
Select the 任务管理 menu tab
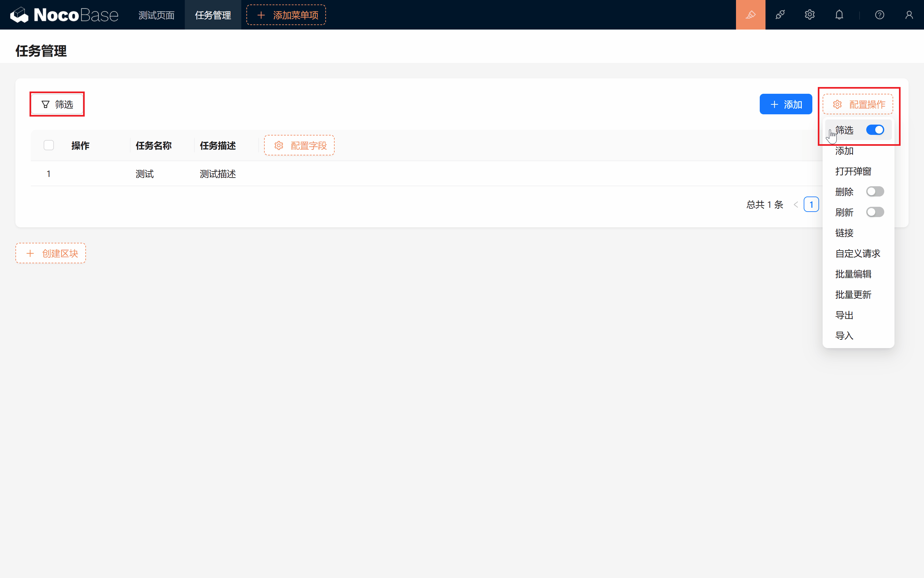tap(213, 15)
